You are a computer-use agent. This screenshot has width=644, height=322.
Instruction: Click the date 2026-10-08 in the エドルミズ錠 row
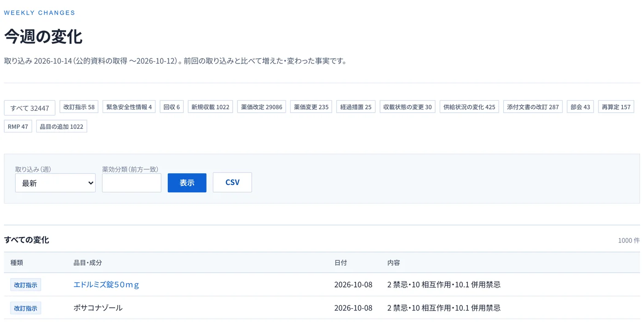pos(353,285)
